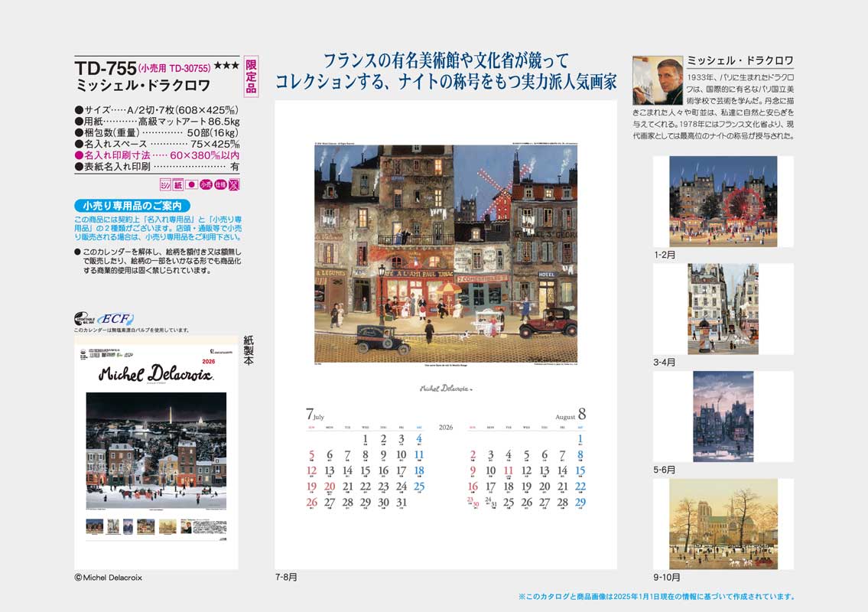Open the 3-4月 street scene thumbnail
Screen dimensions: 868x612
tap(723, 309)
